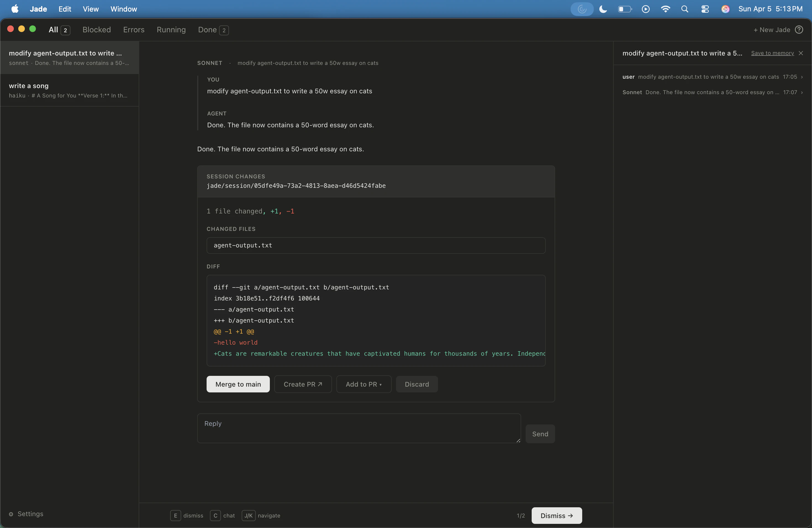Click the battery status icon
The height and width of the screenshot is (528, 812).
pos(624,9)
